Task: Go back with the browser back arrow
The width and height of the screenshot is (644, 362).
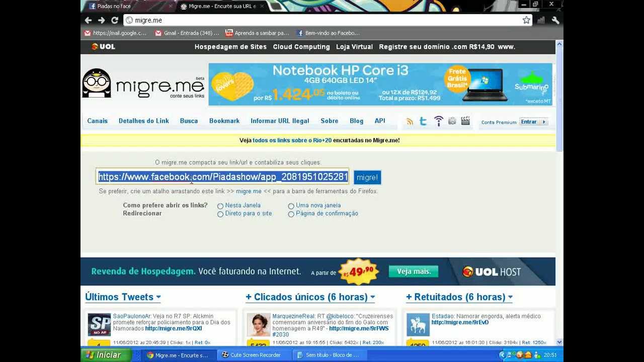Action: click(88, 20)
